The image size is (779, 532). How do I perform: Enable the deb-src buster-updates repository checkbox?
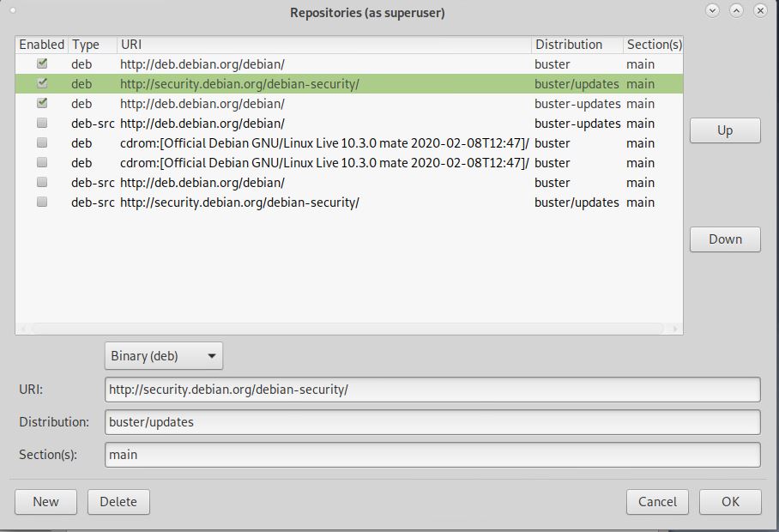click(x=41, y=124)
